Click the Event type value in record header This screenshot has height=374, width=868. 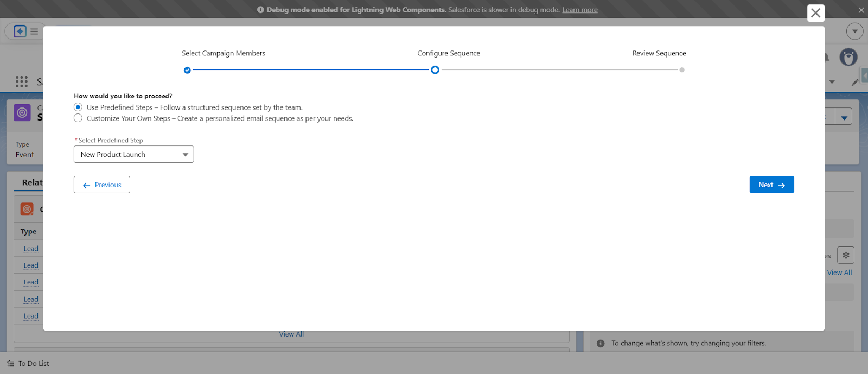pyautogui.click(x=24, y=155)
